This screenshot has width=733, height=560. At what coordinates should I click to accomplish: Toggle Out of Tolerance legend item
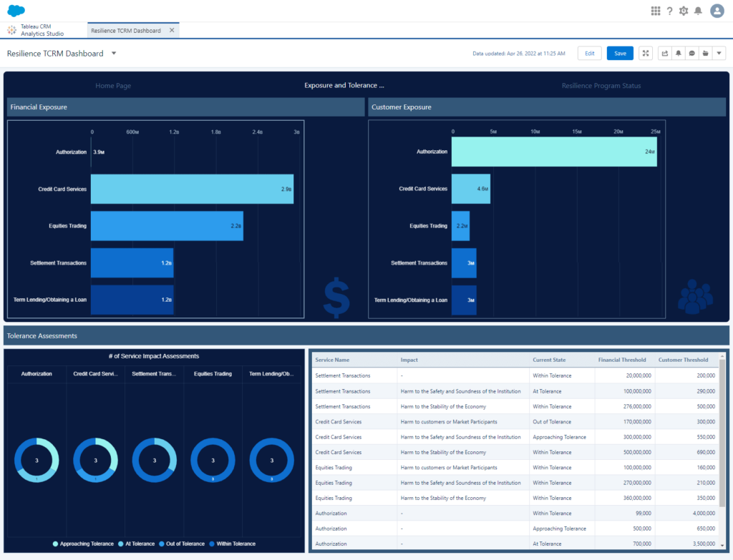click(x=181, y=544)
